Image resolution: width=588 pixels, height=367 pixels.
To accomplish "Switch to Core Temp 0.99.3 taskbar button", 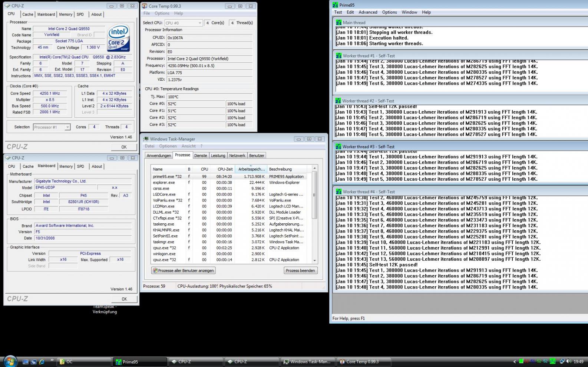I will click(x=364, y=362).
